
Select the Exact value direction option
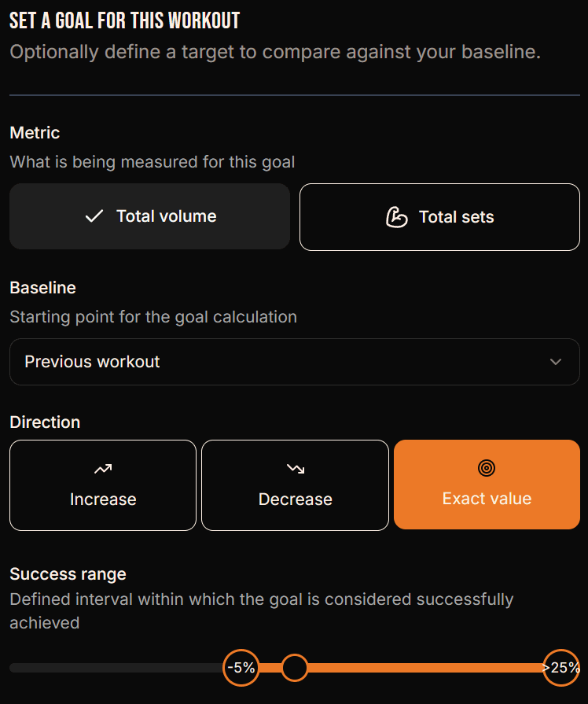486,485
